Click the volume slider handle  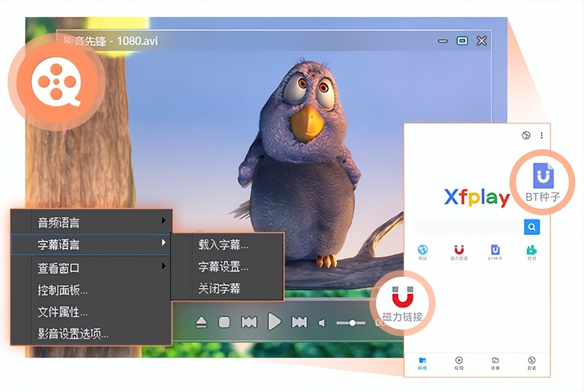tap(352, 323)
